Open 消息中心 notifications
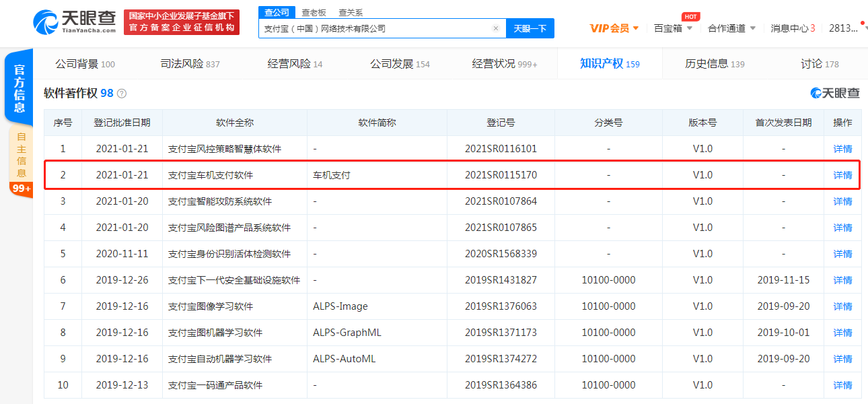 coord(793,28)
